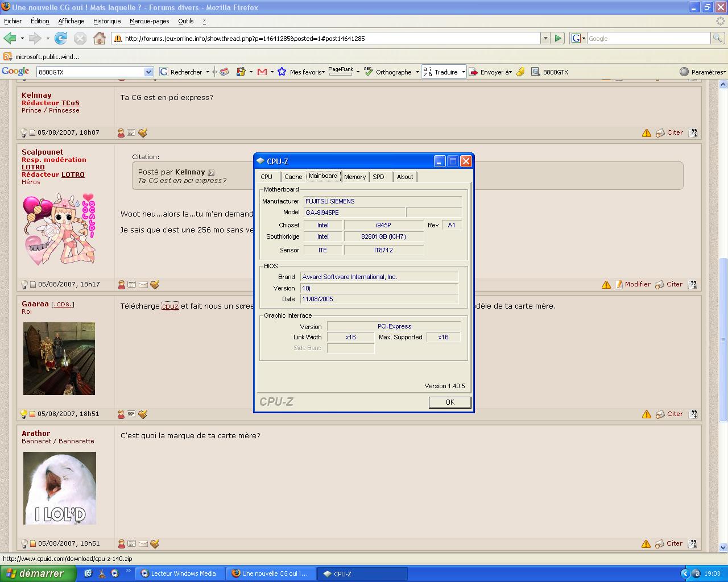Click the Google toolbar search field with 8800GTX
This screenshot has width=728, height=582.
[91, 72]
